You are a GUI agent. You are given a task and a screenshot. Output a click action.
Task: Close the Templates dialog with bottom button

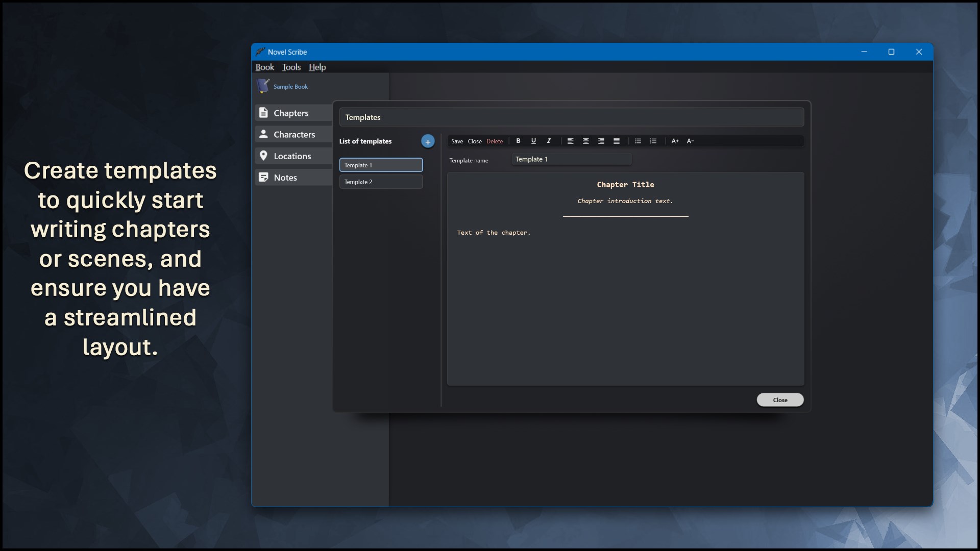(x=780, y=400)
